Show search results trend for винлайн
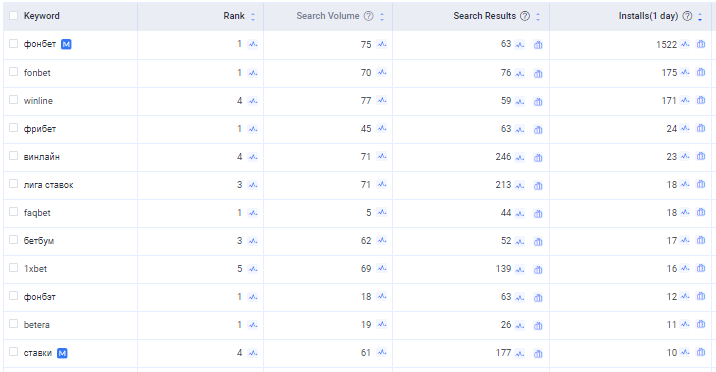 (x=520, y=157)
